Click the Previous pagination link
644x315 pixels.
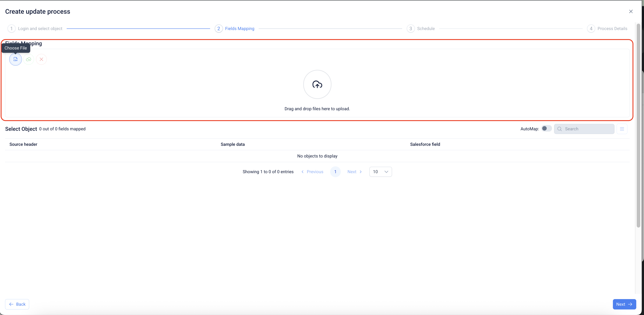(x=313, y=172)
